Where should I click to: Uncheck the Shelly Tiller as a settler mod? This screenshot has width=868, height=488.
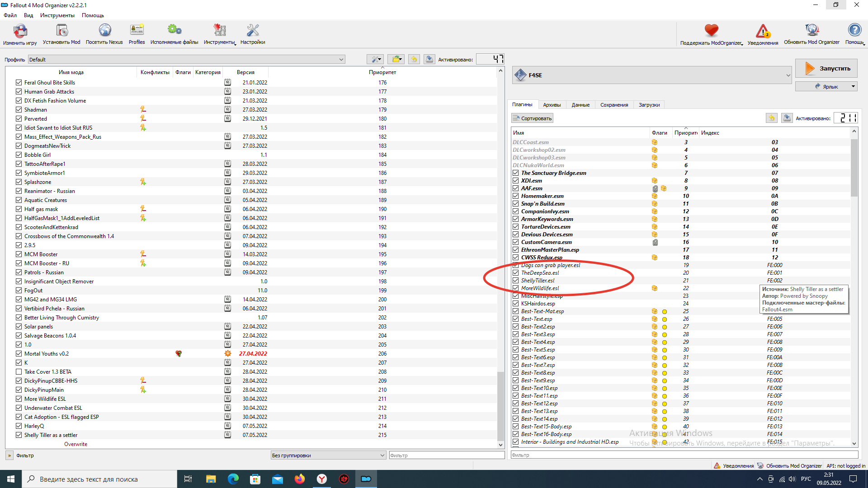[x=19, y=435]
